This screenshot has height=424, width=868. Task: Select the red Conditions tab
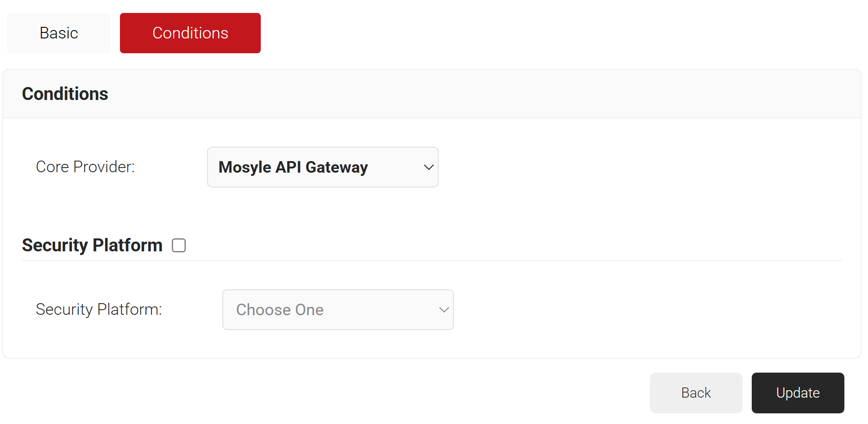click(x=190, y=33)
